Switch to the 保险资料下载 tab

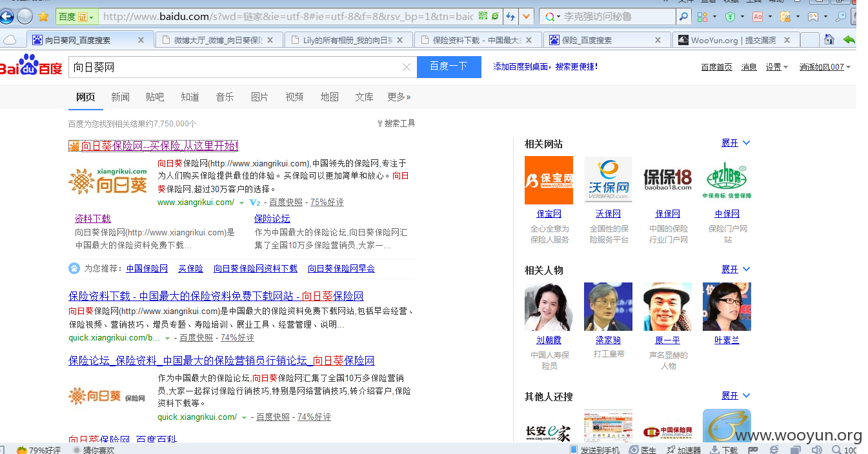[478, 40]
